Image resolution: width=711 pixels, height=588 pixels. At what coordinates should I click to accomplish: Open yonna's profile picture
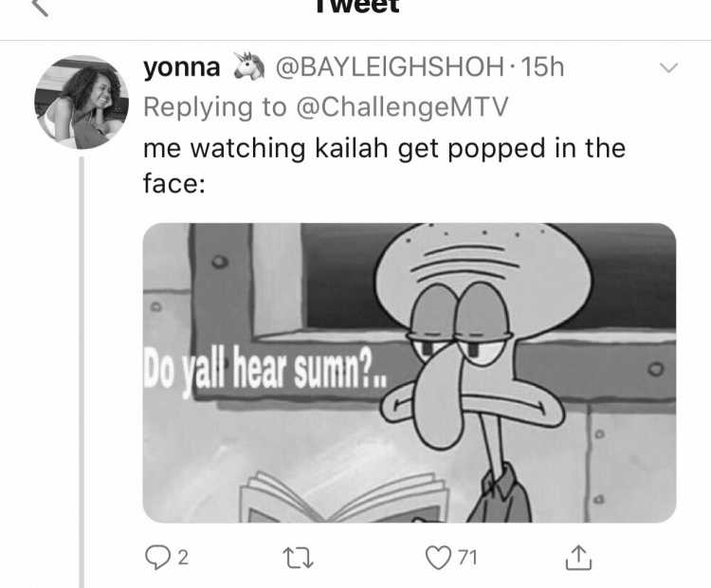coord(82,102)
